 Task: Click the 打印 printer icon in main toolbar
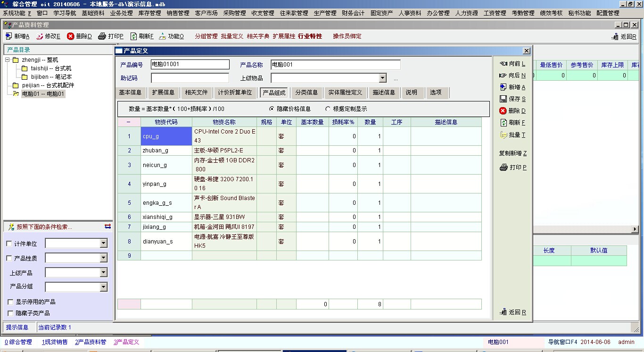[102, 36]
